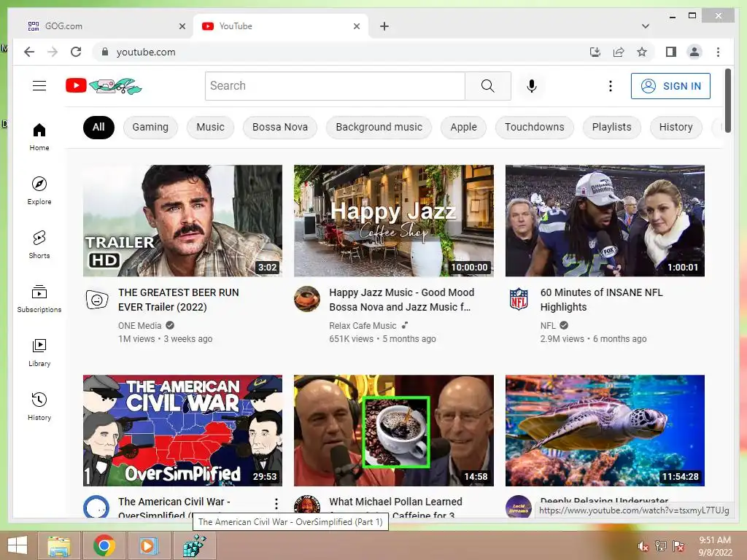747x560 pixels.
Task: Open Subscriptions in sidebar
Action: click(x=39, y=298)
